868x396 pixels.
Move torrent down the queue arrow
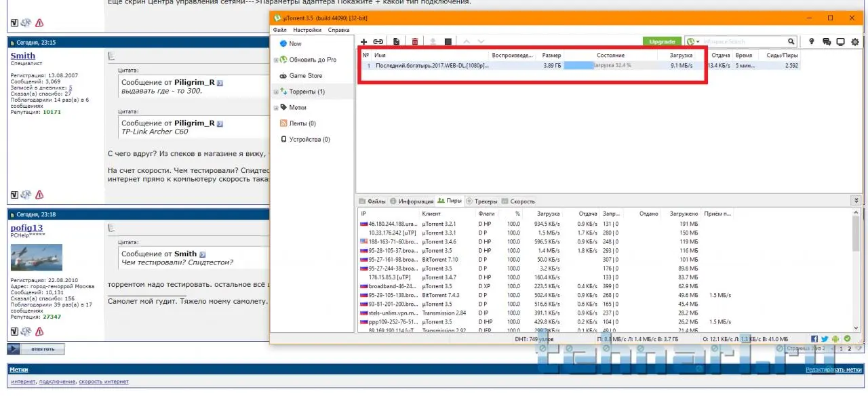tap(481, 42)
